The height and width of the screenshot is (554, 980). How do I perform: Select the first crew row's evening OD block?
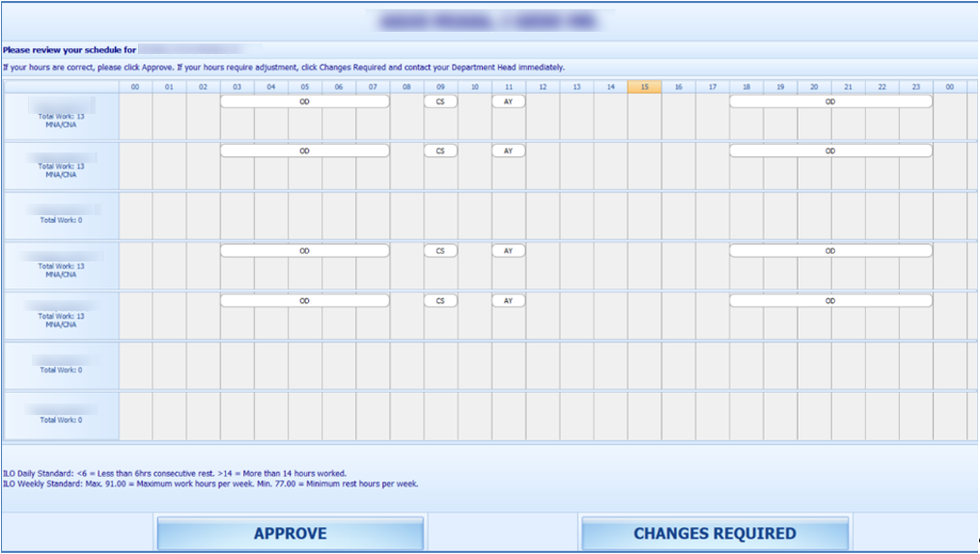pos(830,101)
